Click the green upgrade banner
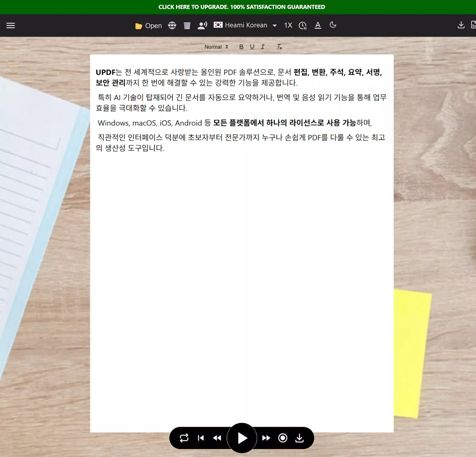476x457 pixels. (x=241, y=7)
